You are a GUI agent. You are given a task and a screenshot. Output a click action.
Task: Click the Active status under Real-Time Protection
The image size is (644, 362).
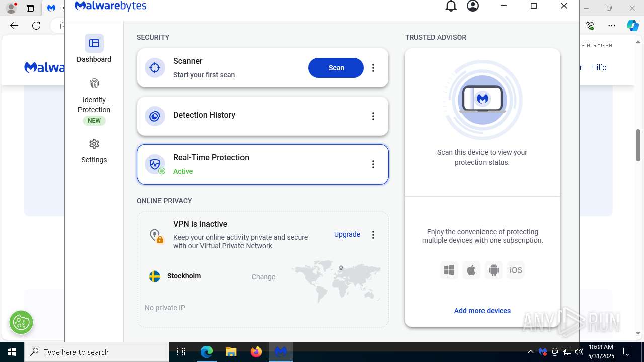pyautogui.click(x=183, y=171)
